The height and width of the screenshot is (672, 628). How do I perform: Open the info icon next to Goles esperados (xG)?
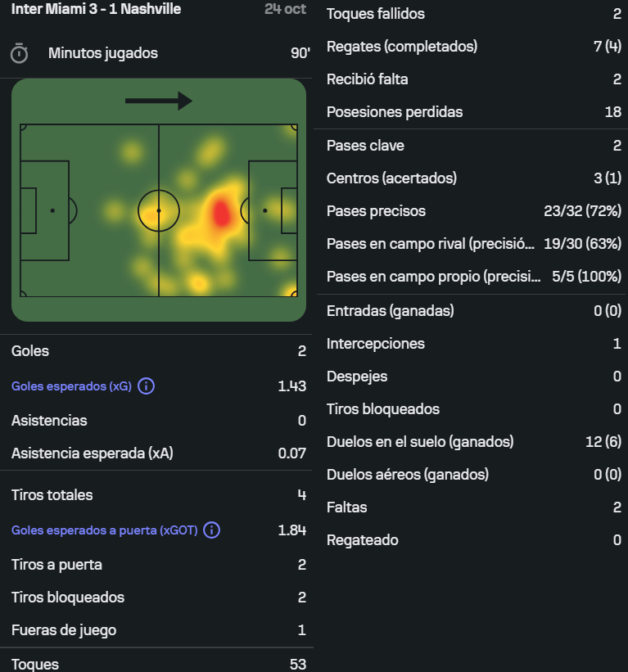point(147,386)
